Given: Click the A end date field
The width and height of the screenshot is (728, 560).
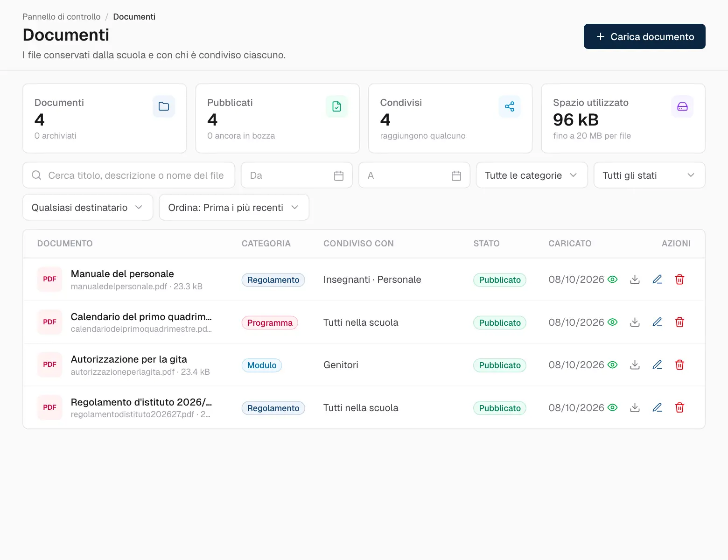Looking at the screenshot, I should (x=414, y=175).
